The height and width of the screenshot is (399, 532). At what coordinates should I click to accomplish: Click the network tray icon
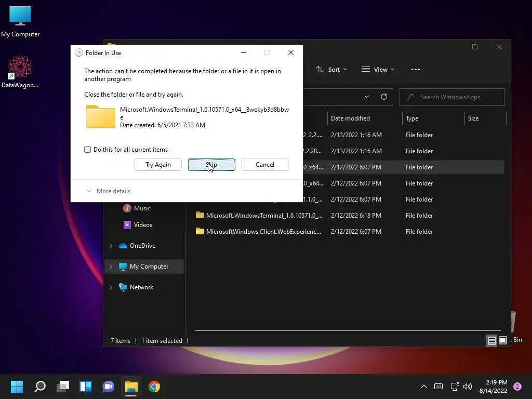pos(455,387)
